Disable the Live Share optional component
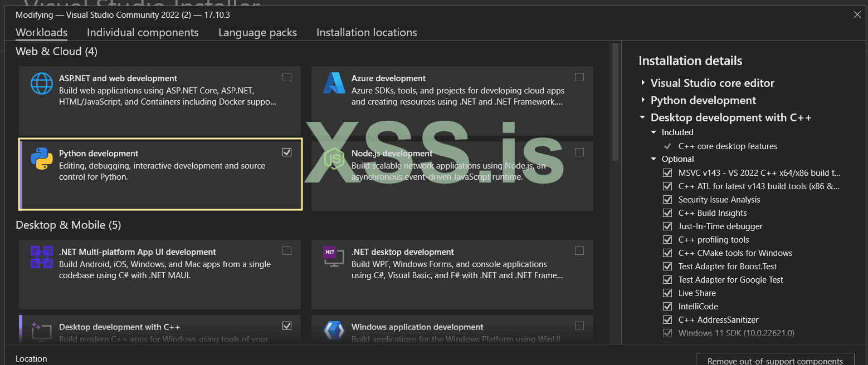This screenshot has height=365, width=868. [667, 293]
